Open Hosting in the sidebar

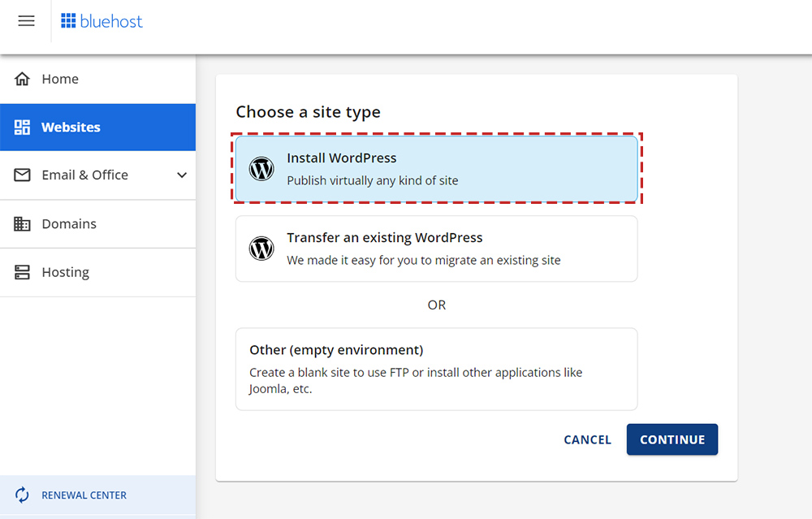click(x=98, y=272)
